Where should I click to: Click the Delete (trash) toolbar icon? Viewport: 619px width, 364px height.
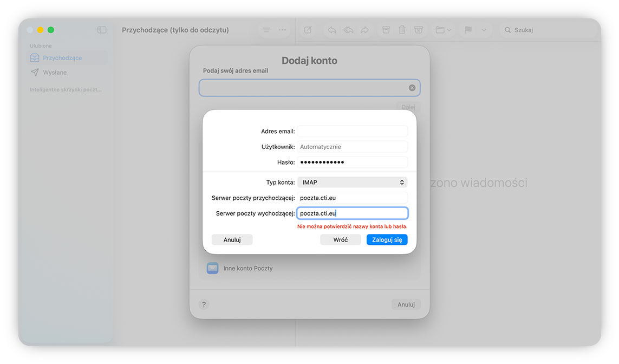coord(402,30)
